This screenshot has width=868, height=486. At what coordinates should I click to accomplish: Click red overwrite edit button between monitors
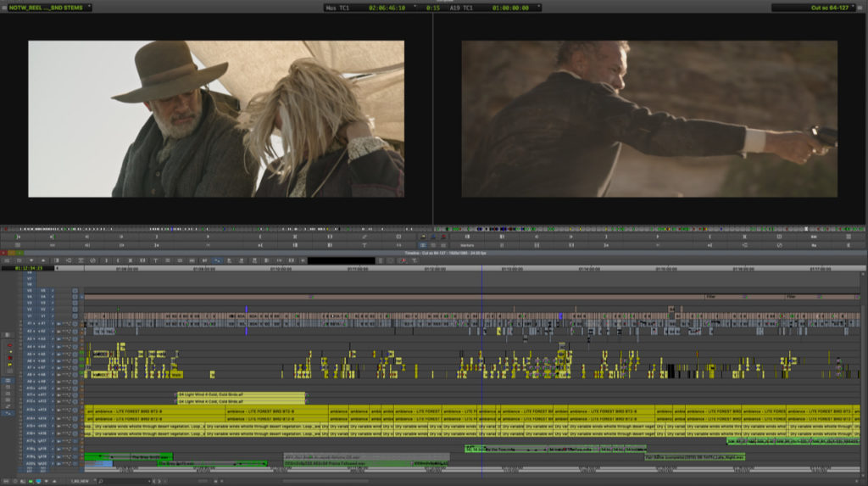point(443,237)
